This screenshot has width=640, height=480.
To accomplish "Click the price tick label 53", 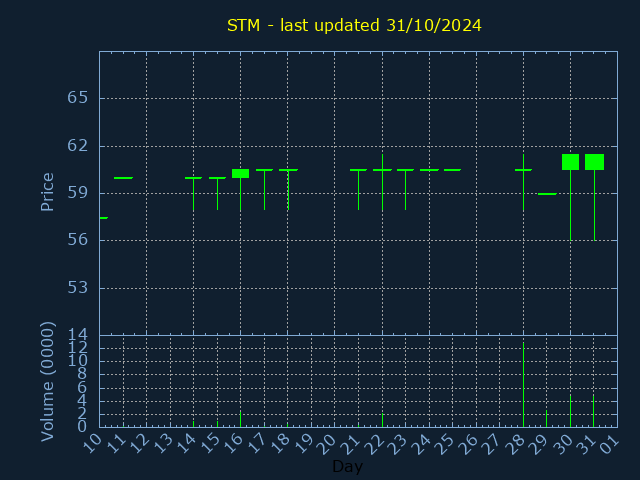I will pos(78,288).
